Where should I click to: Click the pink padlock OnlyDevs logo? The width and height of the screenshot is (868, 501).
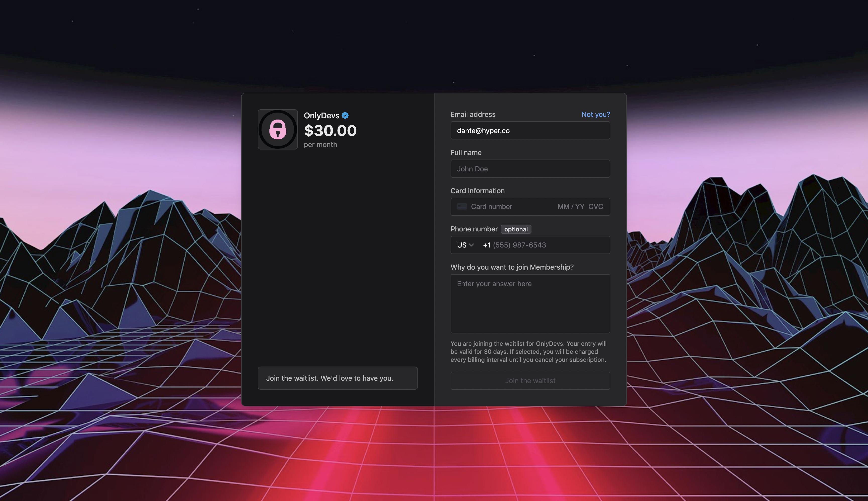click(x=278, y=129)
